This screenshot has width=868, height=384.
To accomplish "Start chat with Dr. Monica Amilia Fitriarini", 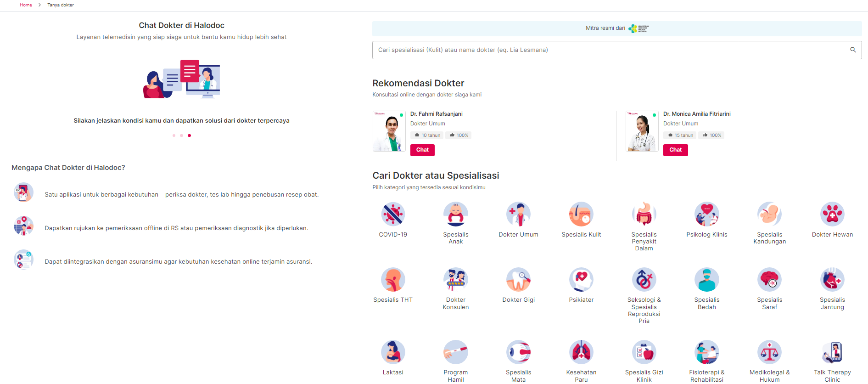I will coord(675,150).
